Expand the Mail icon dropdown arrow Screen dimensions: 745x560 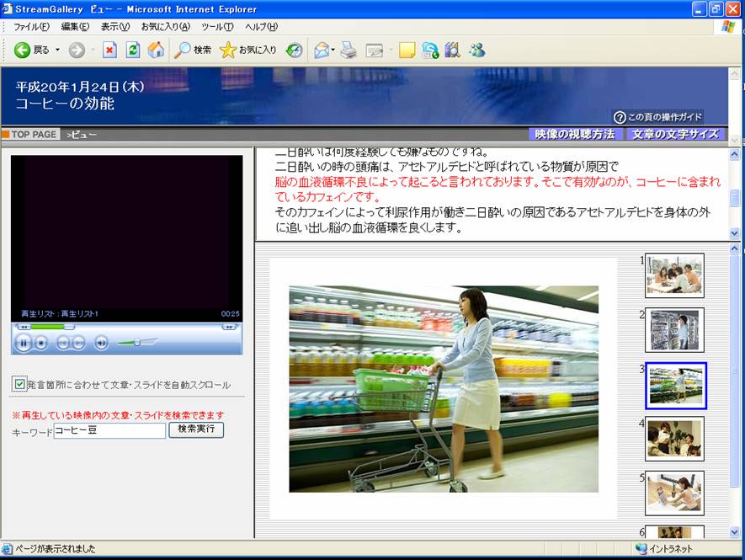pos(333,51)
